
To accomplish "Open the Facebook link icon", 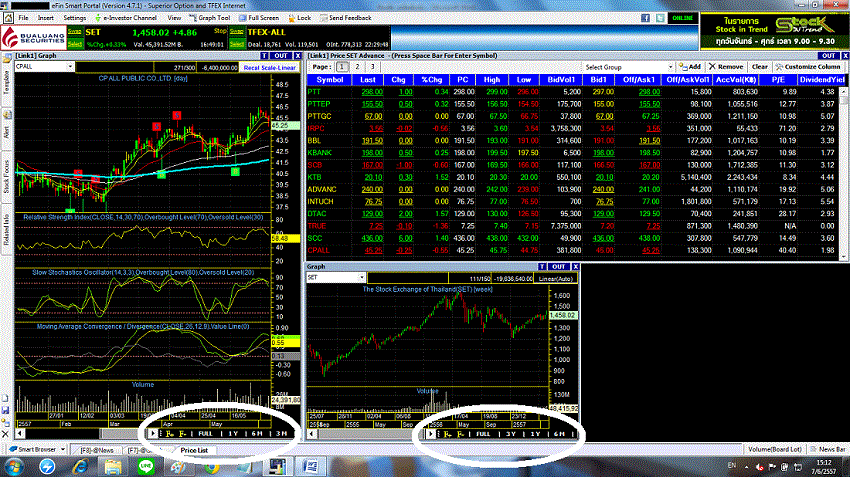I will 645,18.
